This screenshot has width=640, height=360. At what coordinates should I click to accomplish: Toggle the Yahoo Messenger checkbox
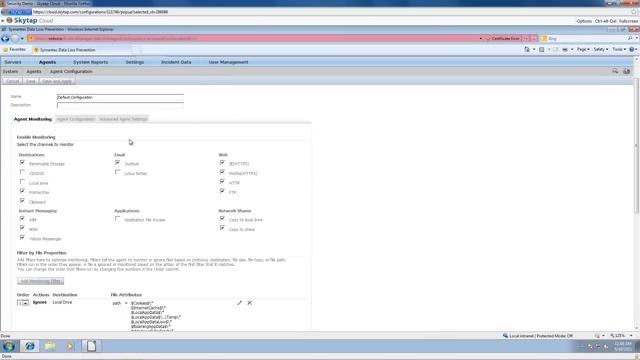(22, 238)
